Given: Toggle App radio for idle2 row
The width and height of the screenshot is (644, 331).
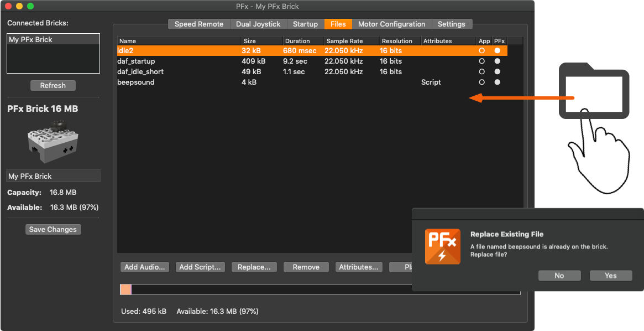Looking at the screenshot, I should (482, 50).
